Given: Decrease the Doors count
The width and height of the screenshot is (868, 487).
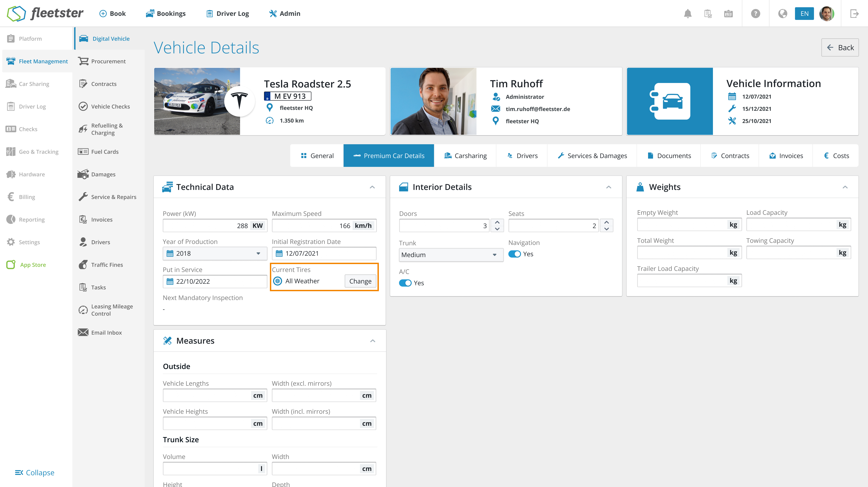Looking at the screenshot, I should [x=497, y=229].
